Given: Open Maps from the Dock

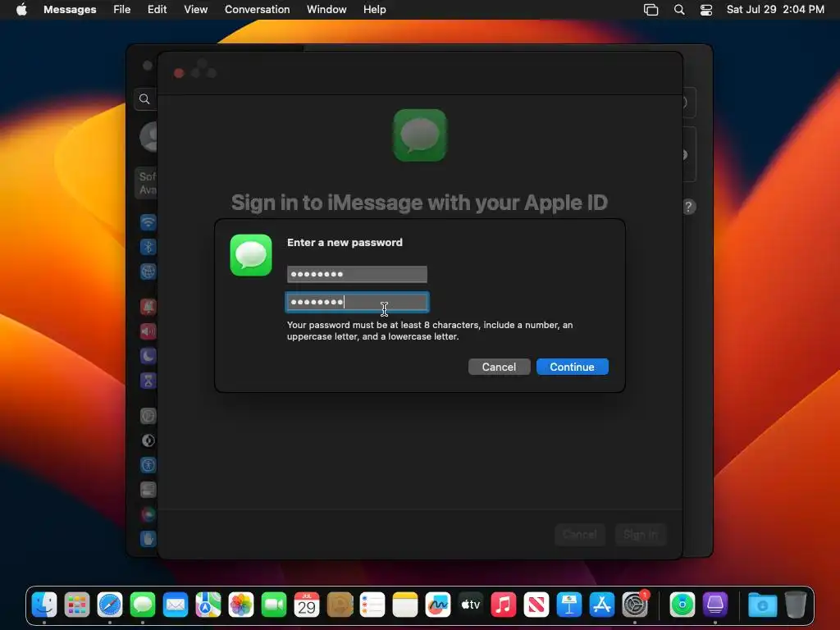Looking at the screenshot, I should (208, 605).
